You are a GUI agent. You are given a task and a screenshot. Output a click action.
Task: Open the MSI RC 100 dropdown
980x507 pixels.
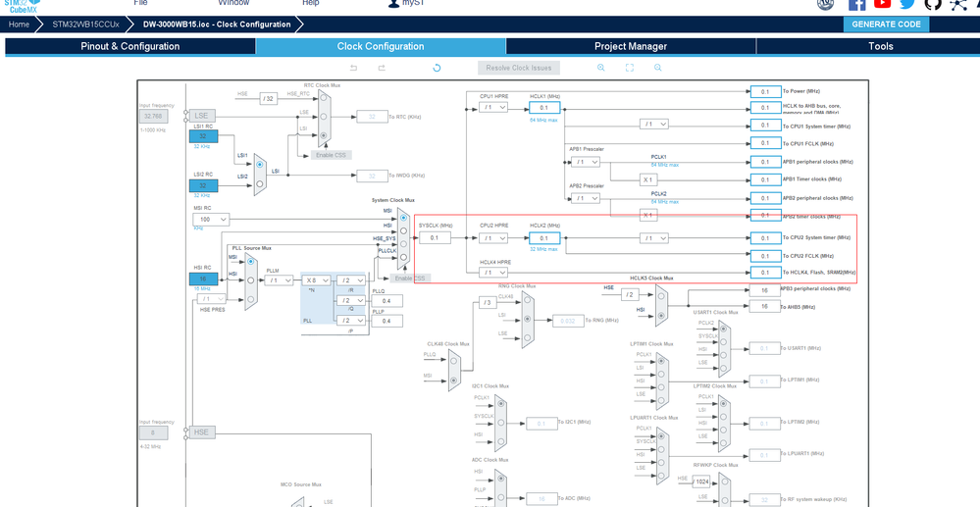(211, 220)
